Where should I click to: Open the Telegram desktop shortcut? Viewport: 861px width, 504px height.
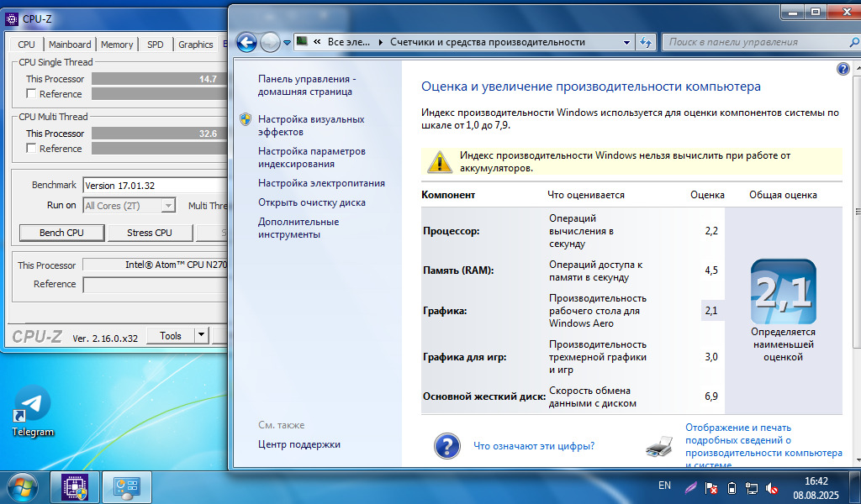[33, 410]
